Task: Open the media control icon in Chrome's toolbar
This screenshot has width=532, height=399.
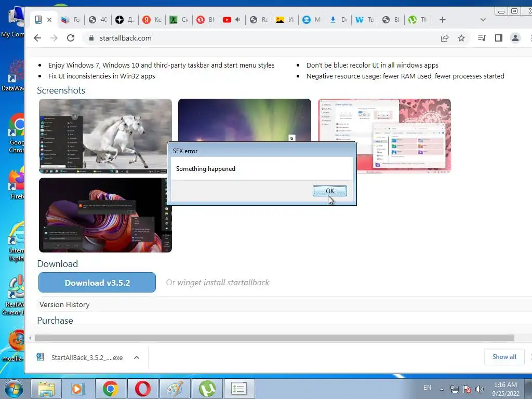Action: [482, 38]
